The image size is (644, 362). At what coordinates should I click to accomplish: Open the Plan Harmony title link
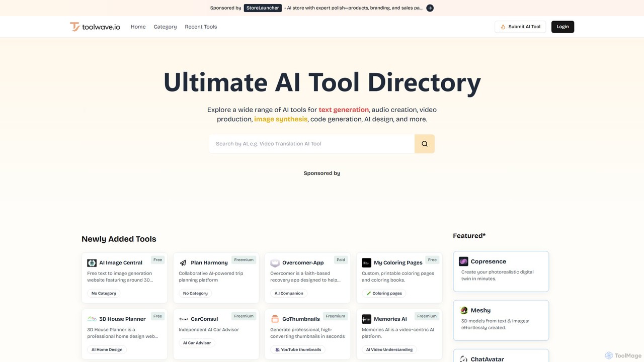(x=209, y=263)
